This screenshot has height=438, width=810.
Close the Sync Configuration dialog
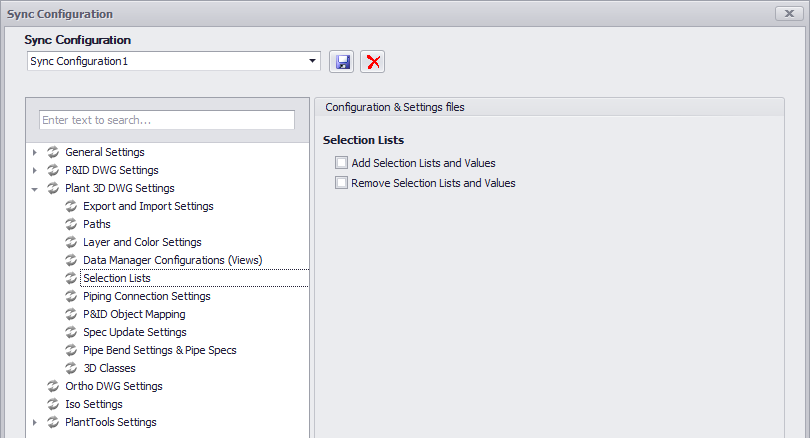(789, 13)
